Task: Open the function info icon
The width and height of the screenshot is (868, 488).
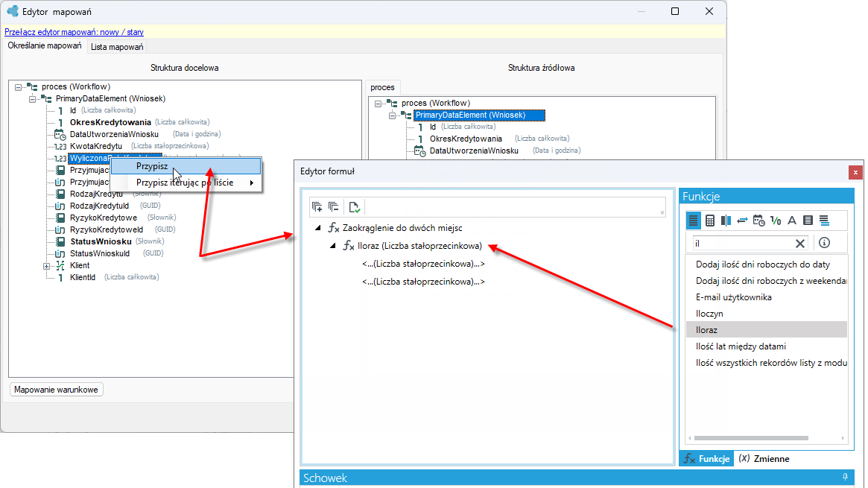Action: 824,242
